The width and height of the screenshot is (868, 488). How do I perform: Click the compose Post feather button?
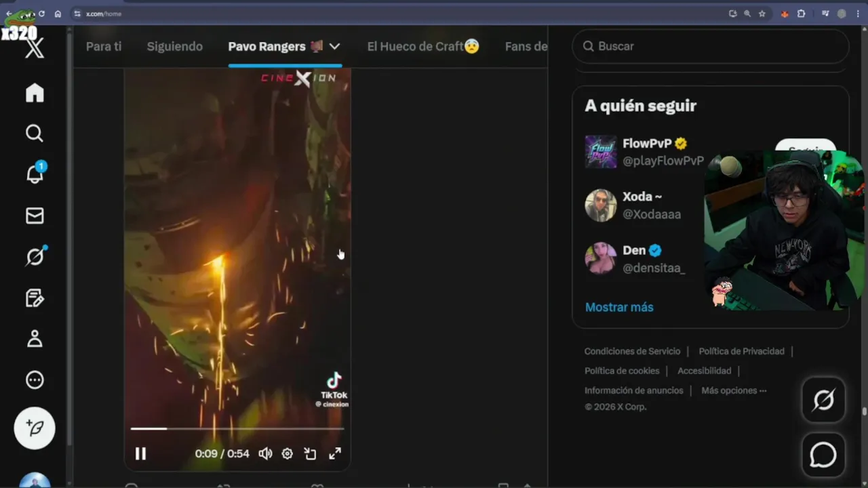35,428
